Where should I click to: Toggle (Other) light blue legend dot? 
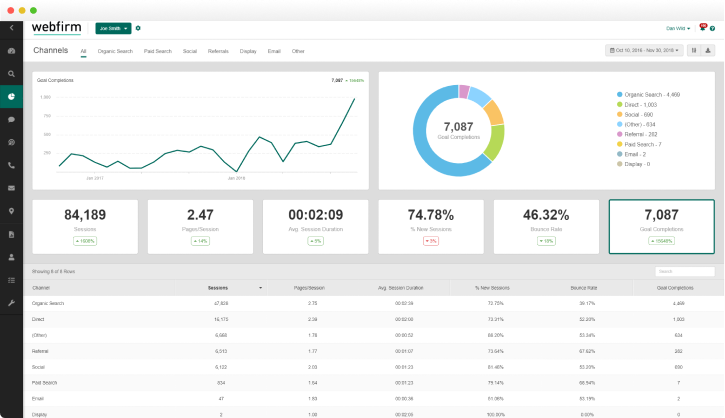[x=620, y=124]
